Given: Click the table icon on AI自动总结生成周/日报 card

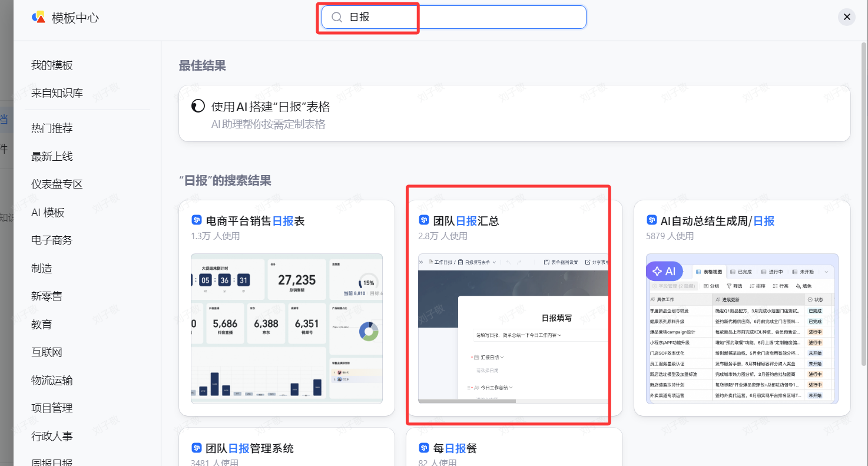Looking at the screenshot, I should (x=651, y=220).
